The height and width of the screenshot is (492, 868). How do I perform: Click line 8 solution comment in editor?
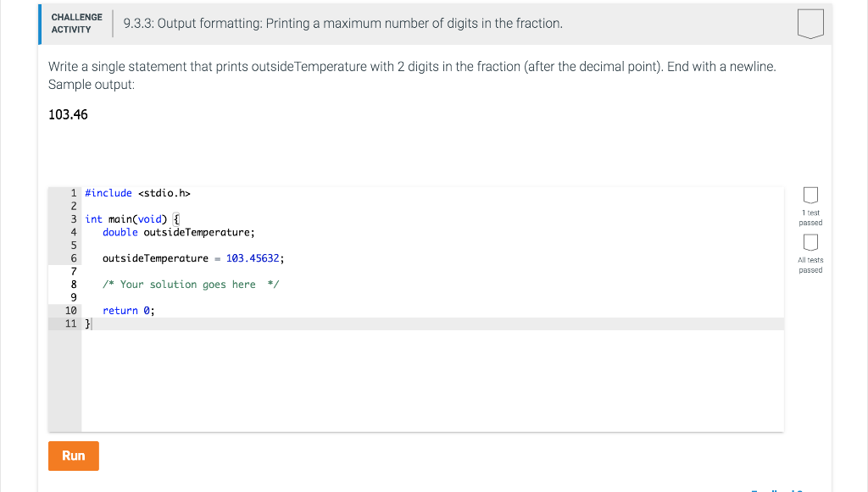pyautogui.click(x=186, y=284)
